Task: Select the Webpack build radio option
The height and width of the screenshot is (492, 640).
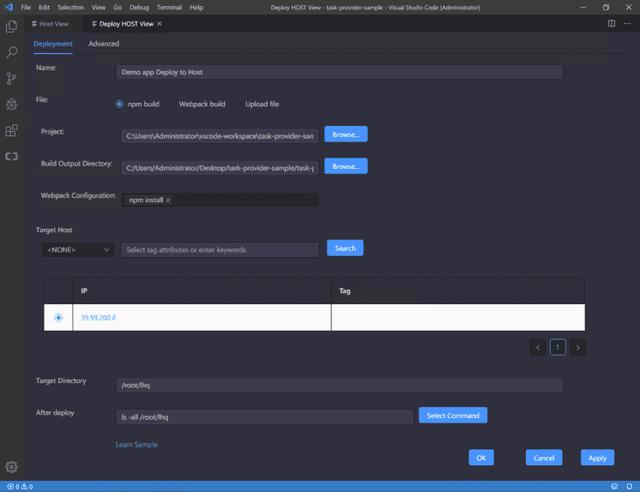Action: (x=171, y=104)
